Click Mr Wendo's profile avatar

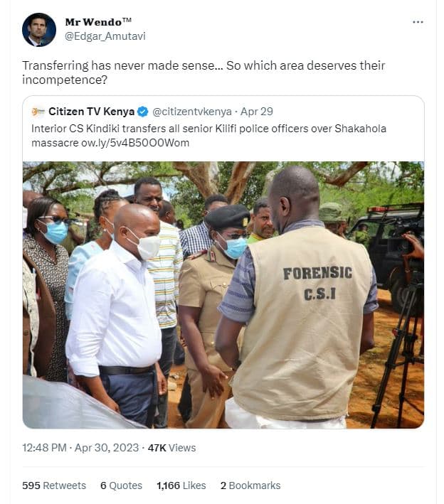(x=39, y=29)
